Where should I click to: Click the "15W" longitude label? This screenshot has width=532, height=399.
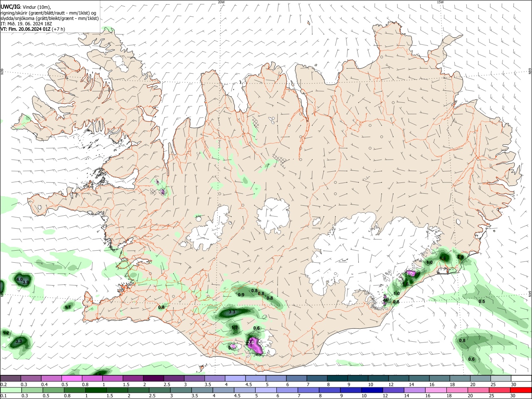[x=440, y=2]
